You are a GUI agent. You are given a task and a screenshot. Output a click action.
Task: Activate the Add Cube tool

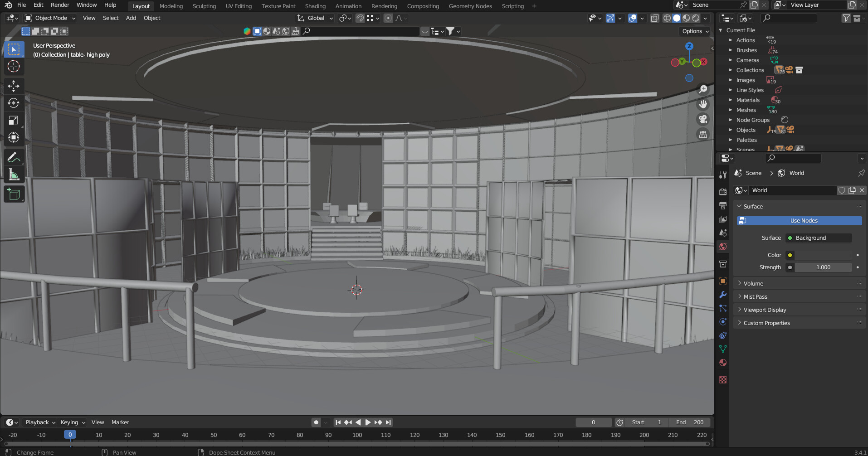tap(14, 194)
